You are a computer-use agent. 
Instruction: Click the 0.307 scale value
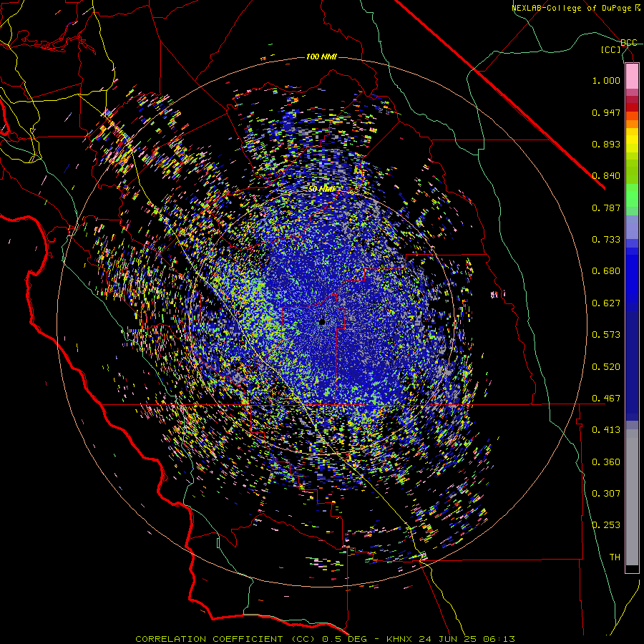(x=606, y=494)
